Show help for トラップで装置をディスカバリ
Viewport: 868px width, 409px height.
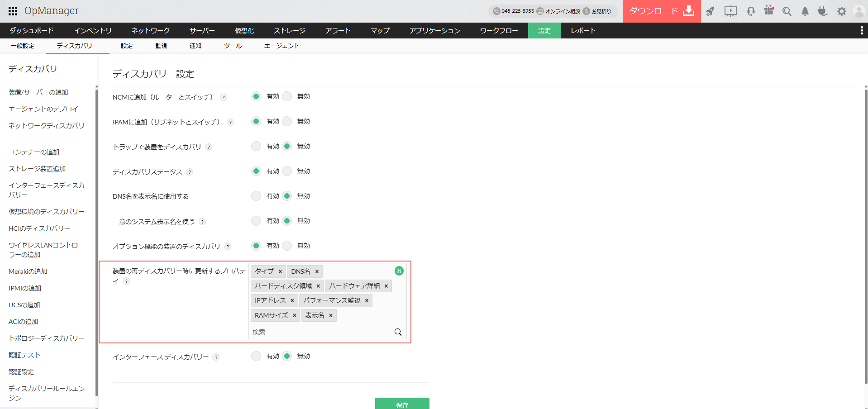(x=209, y=147)
